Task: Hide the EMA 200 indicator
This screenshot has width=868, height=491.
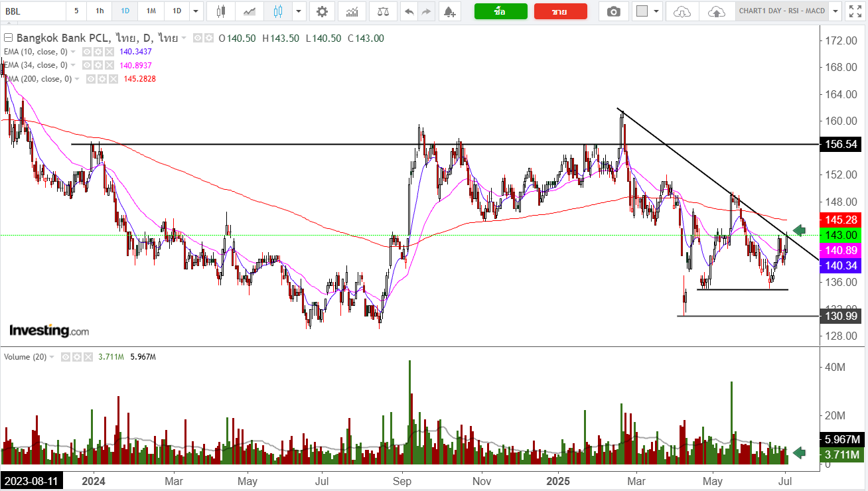Action: point(91,79)
